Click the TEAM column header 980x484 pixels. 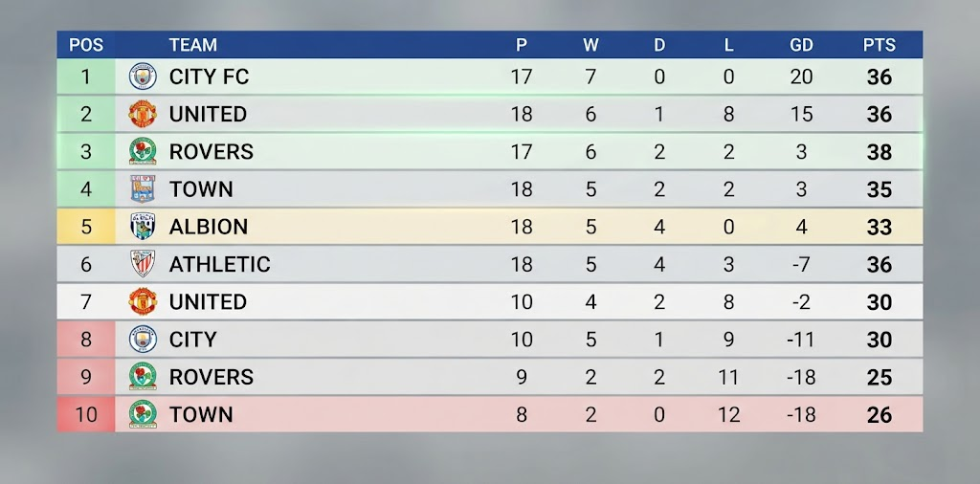[x=193, y=45]
